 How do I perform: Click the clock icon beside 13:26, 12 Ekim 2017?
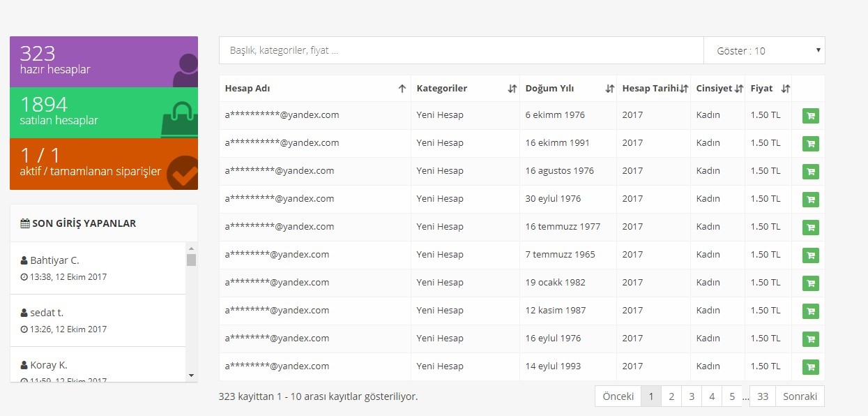(24, 329)
